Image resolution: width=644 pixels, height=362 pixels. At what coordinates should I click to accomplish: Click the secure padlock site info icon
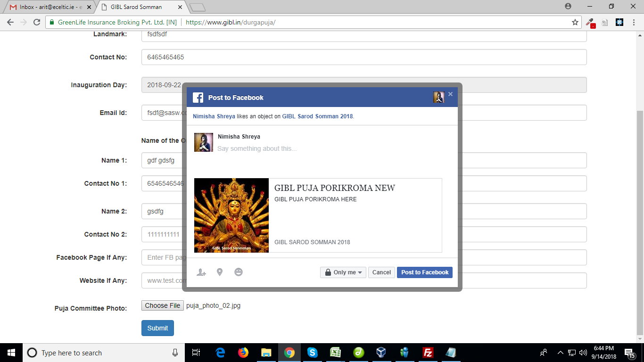click(52, 22)
